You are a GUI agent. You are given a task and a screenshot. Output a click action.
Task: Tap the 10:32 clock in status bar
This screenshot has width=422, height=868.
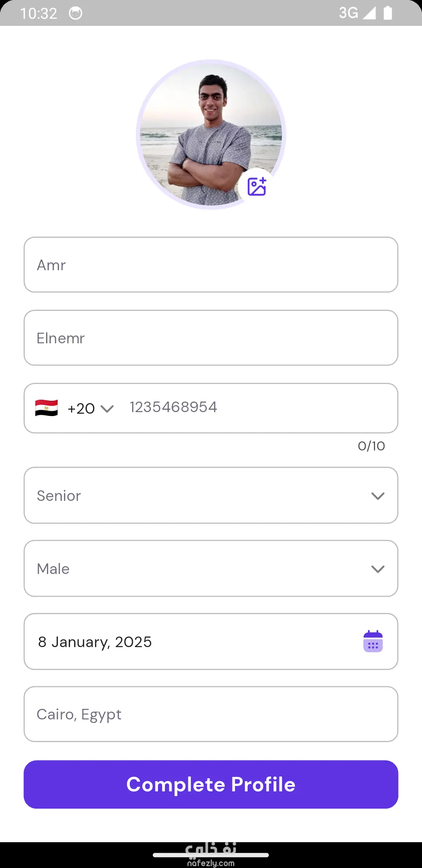(39, 13)
